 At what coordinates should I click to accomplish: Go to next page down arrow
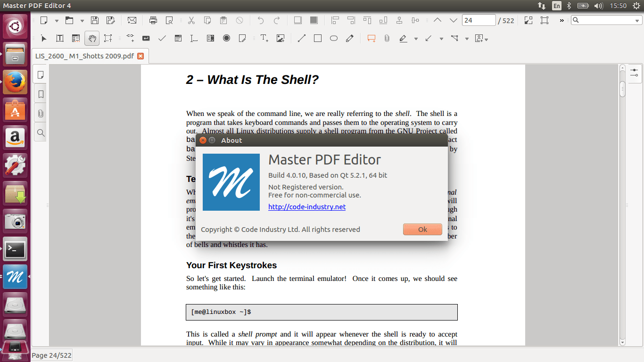pyautogui.click(x=454, y=20)
